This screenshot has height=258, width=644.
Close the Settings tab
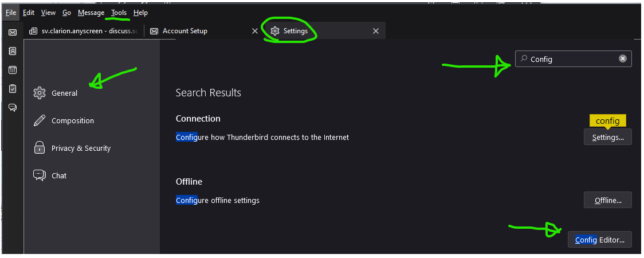(x=376, y=31)
